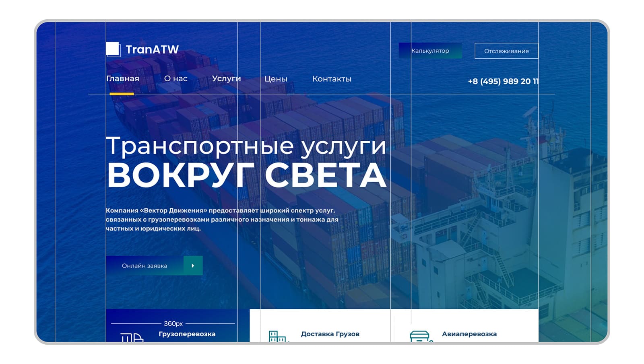Viewport: 644px width, 364px height.
Task: Click the truck icon beside Грузоперевозка
Action: pyautogui.click(x=132, y=337)
